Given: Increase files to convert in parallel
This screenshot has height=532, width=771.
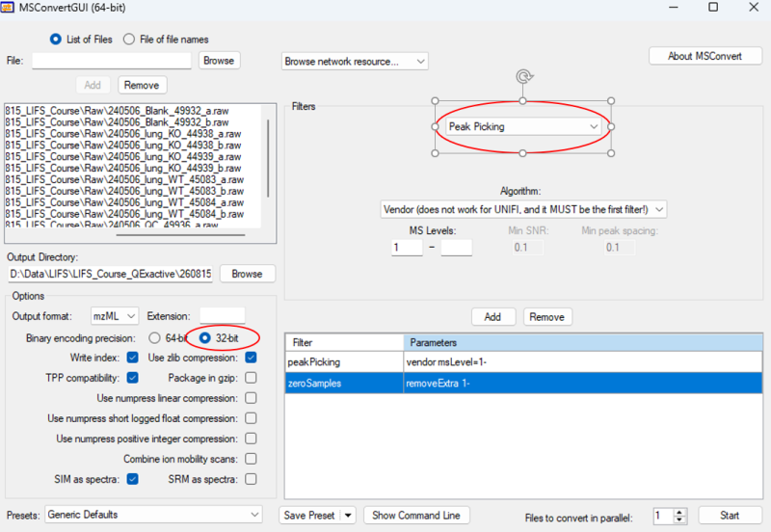Looking at the screenshot, I should click(679, 512).
